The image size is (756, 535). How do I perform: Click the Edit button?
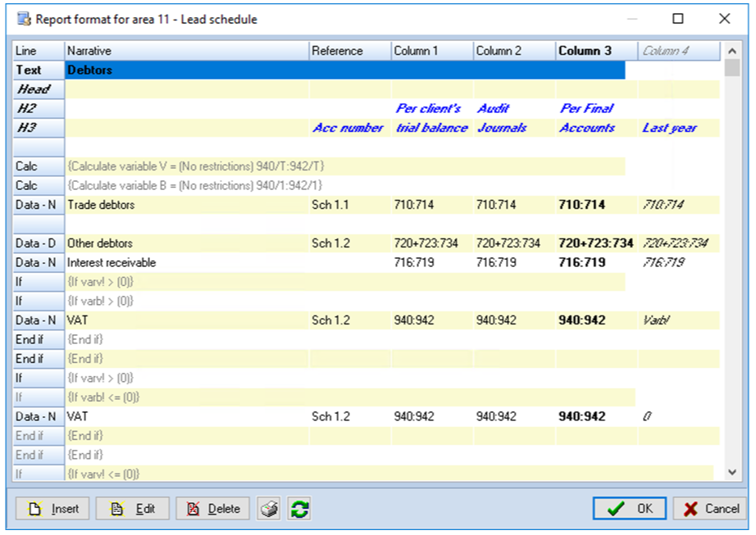[133, 509]
